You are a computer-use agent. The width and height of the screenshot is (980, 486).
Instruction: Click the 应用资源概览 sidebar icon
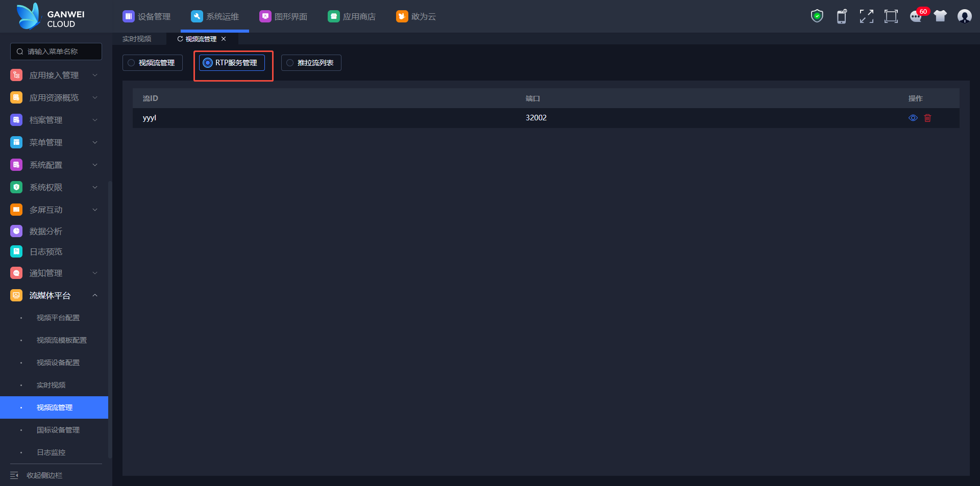tap(16, 97)
